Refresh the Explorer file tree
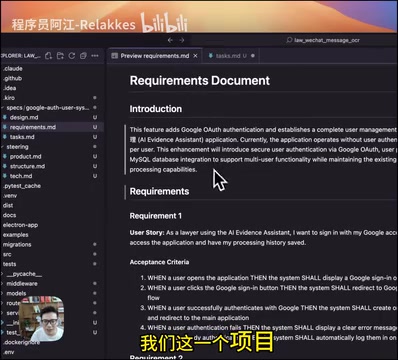This screenshot has height=360, width=398. (72, 56)
